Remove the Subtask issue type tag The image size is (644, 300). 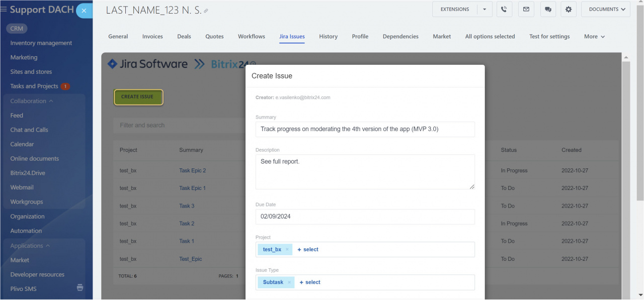click(x=289, y=282)
